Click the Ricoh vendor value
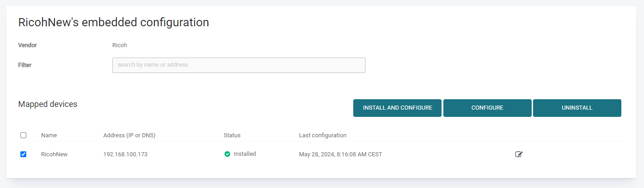 120,45
